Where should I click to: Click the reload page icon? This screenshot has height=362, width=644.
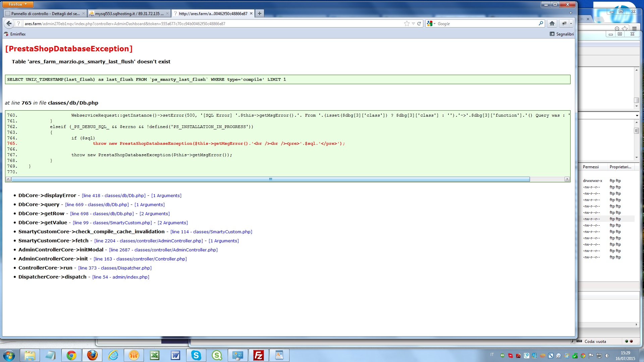(419, 23)
